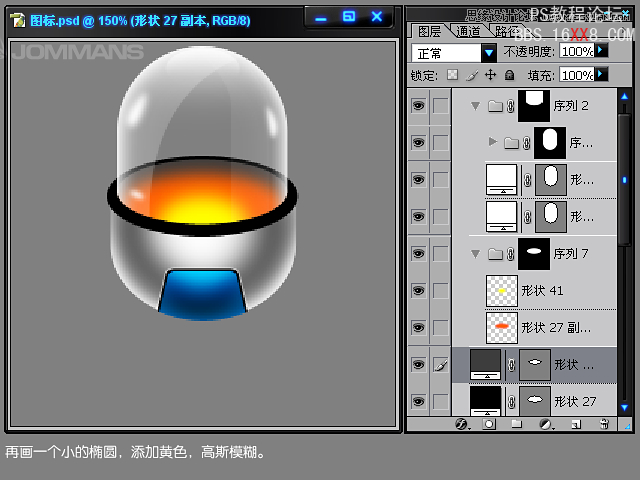
Task: Click the lock position icon
Action: pyautogui.click(x=490, y=75)
